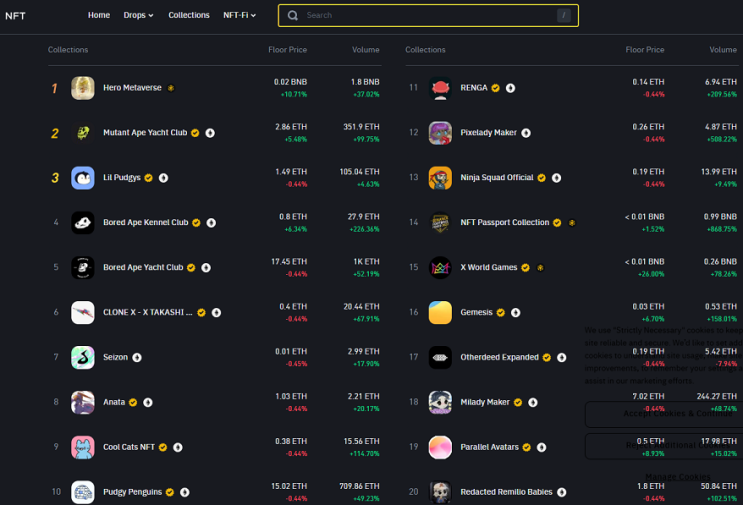
Task: Open Pixelady Maker collection
Action: tap(489, 133)
